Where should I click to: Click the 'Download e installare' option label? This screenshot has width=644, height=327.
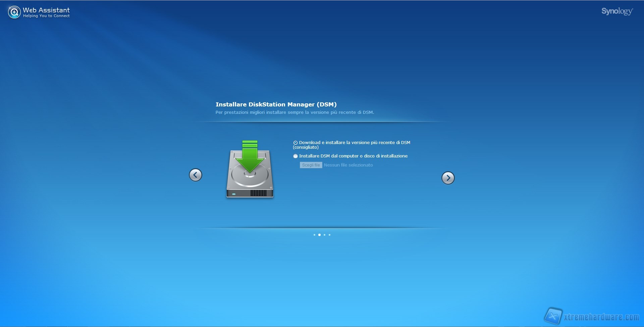(354, 143)
